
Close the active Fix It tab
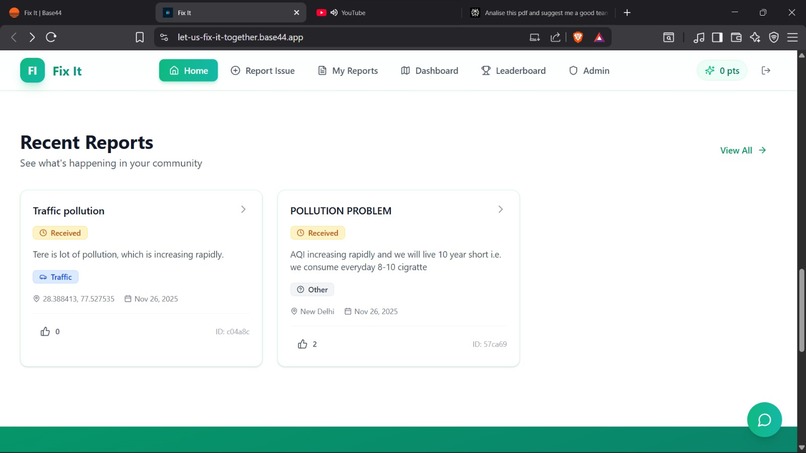point(296,13)
